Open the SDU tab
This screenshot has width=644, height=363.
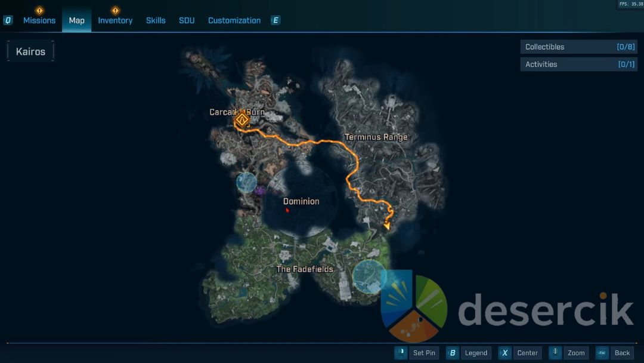187,20
